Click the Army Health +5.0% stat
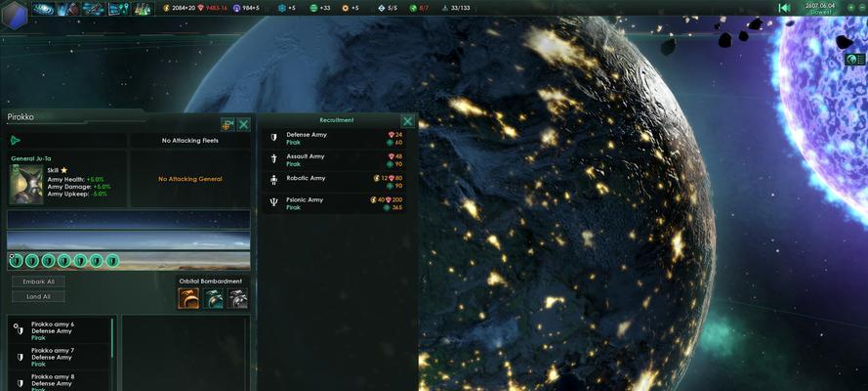 click(75, 180)
